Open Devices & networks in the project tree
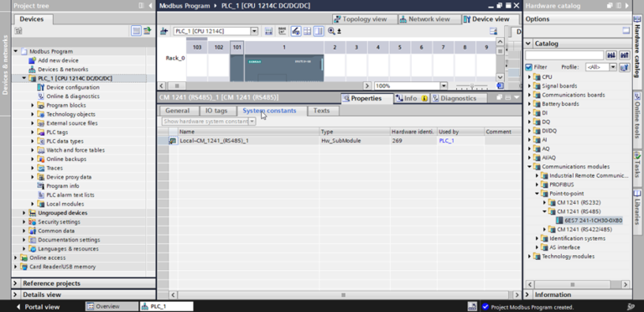This screenshot has height=312, width=644. pyautogui.click(x=63, y=70)
